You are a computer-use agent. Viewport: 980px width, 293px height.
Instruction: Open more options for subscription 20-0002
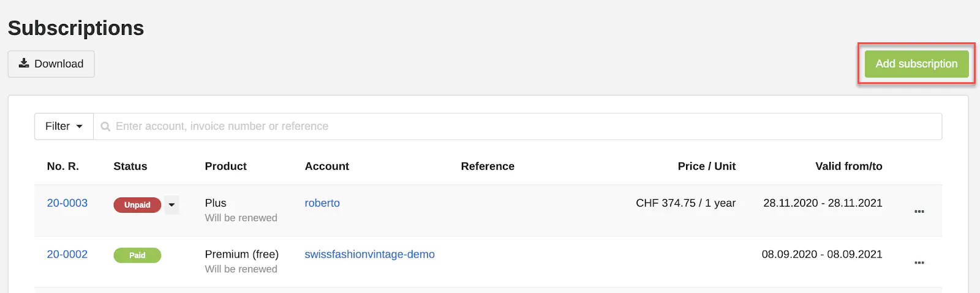tap(919, 263)
